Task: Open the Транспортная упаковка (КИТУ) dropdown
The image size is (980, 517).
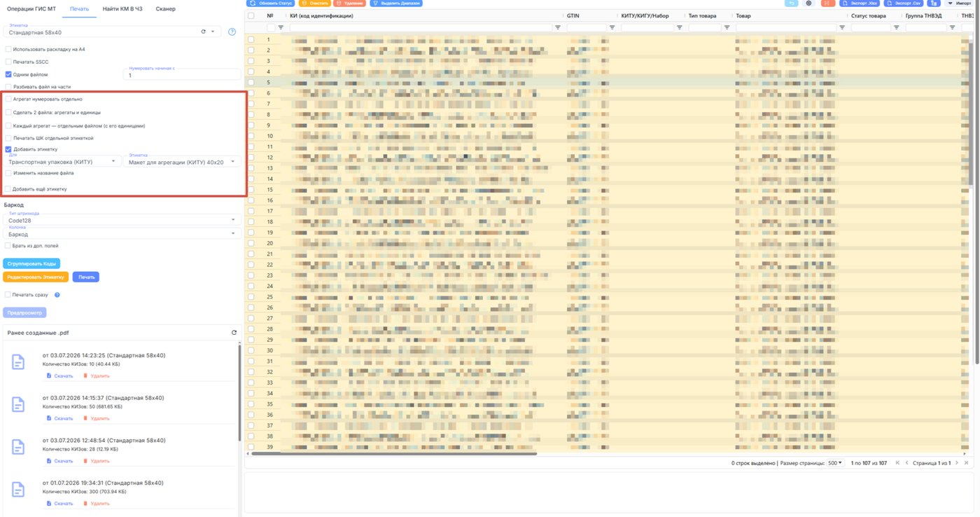Action: click(62, 160)
